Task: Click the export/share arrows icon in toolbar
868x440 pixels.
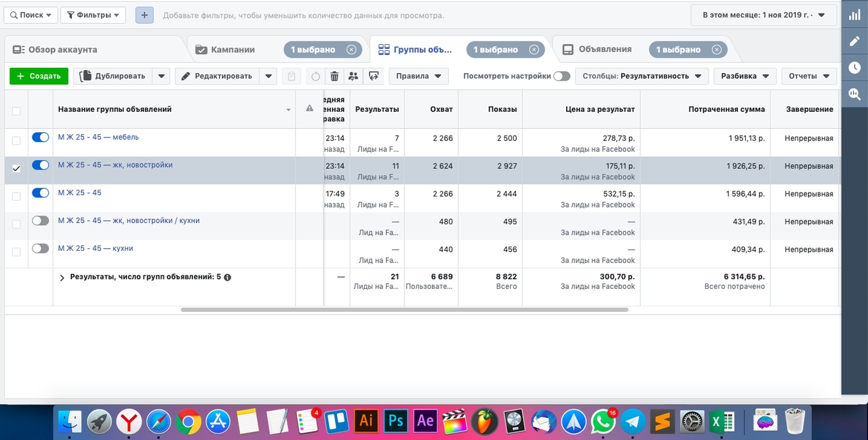Action: 373,76
